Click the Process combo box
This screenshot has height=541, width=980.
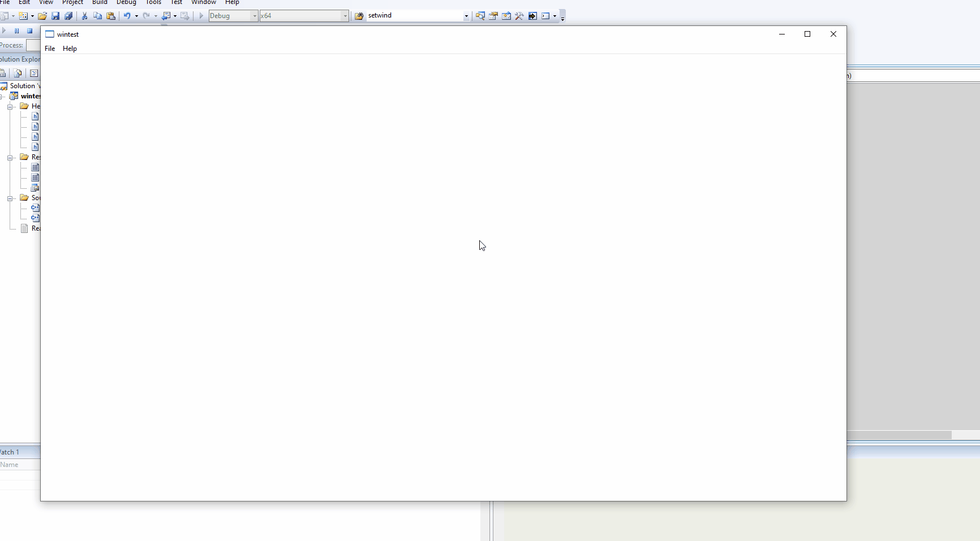[33, 45]
